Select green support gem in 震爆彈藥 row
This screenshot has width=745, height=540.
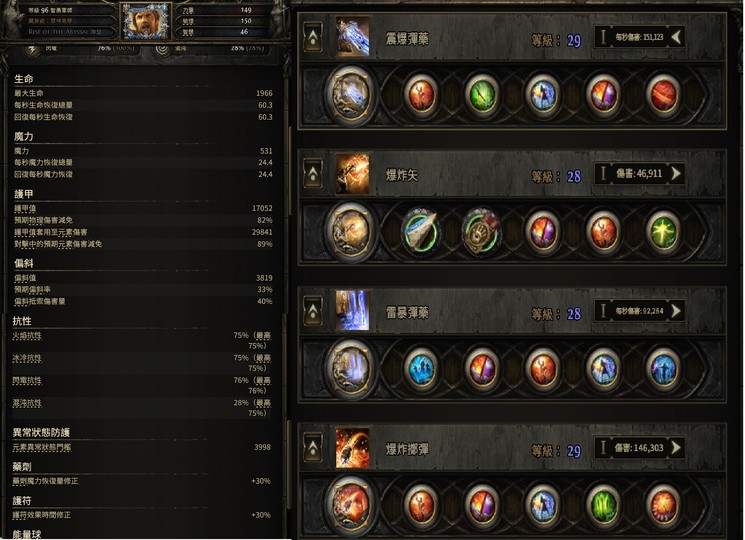(481, 94)
